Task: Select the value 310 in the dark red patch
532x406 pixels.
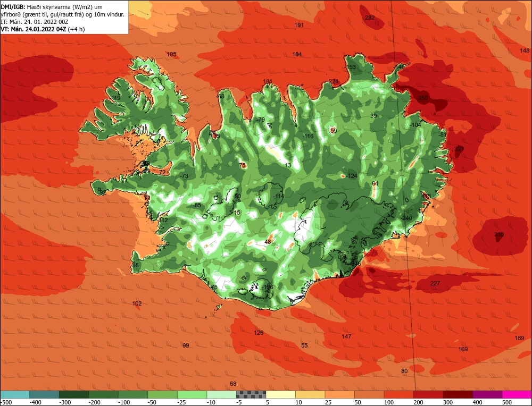Action: [x=499, y=234]
